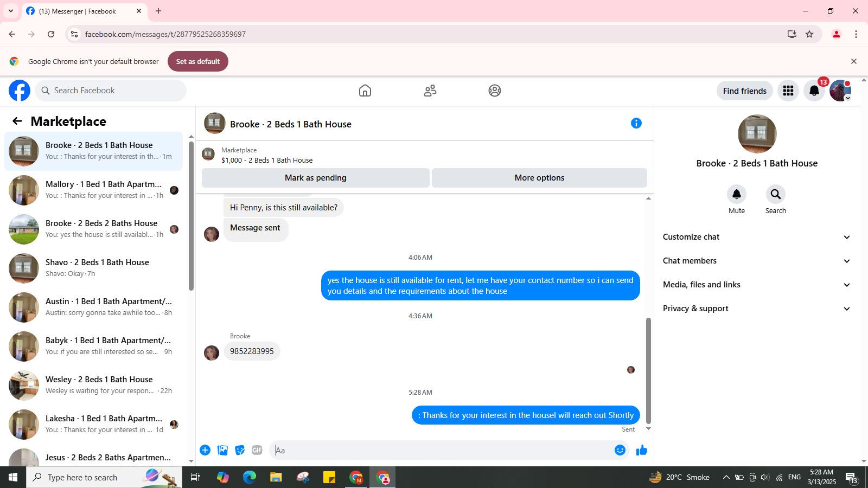Mute this conversation with the bell icon

tap(737, 194)
